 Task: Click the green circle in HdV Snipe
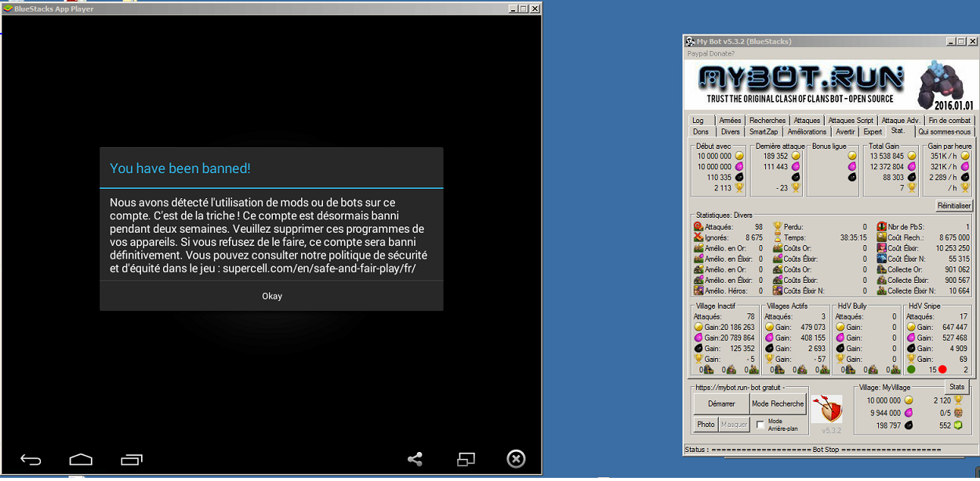911,370
